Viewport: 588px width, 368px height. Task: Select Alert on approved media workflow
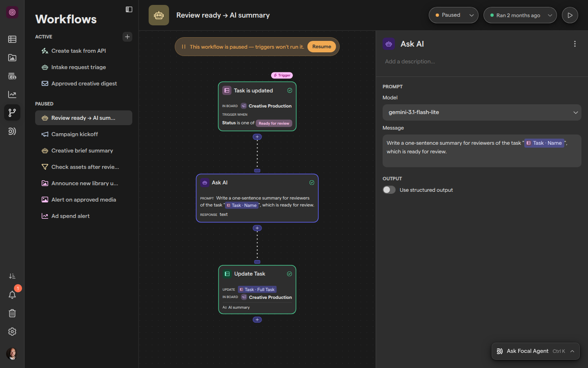pos(84,200)
